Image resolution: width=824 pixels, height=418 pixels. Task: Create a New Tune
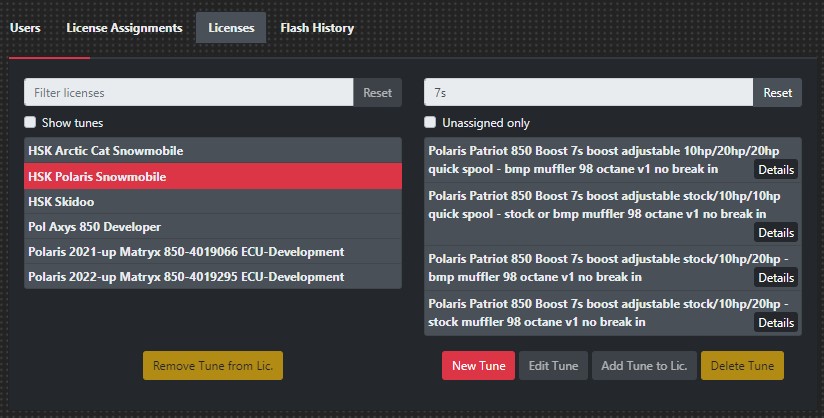(478, 365)
